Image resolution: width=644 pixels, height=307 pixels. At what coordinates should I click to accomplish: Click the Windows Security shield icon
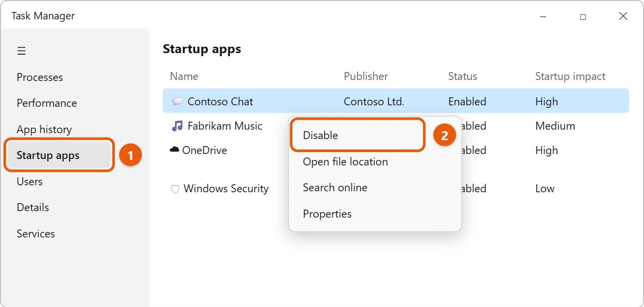pyautogui.click(x=175, y=189)
